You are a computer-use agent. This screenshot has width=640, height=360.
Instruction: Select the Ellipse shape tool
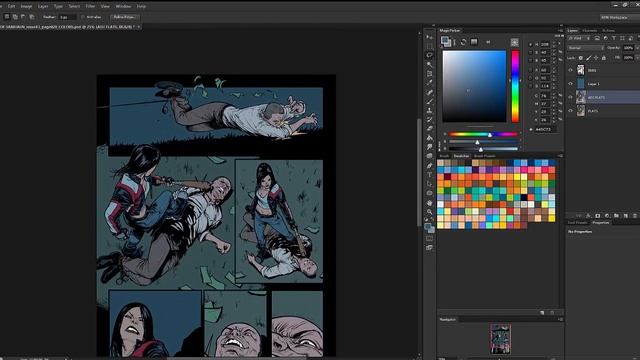point(429,193)
